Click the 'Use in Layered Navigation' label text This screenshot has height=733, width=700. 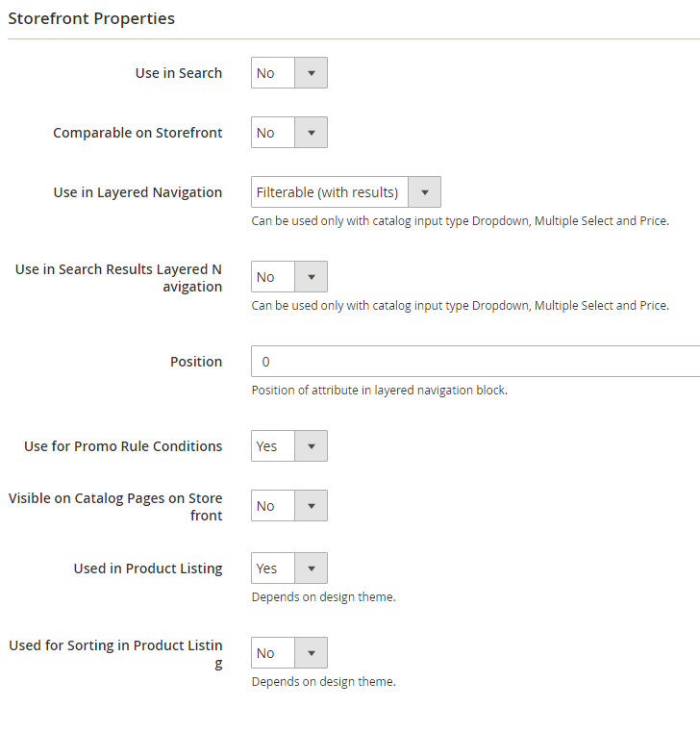(x=137, y=192)
